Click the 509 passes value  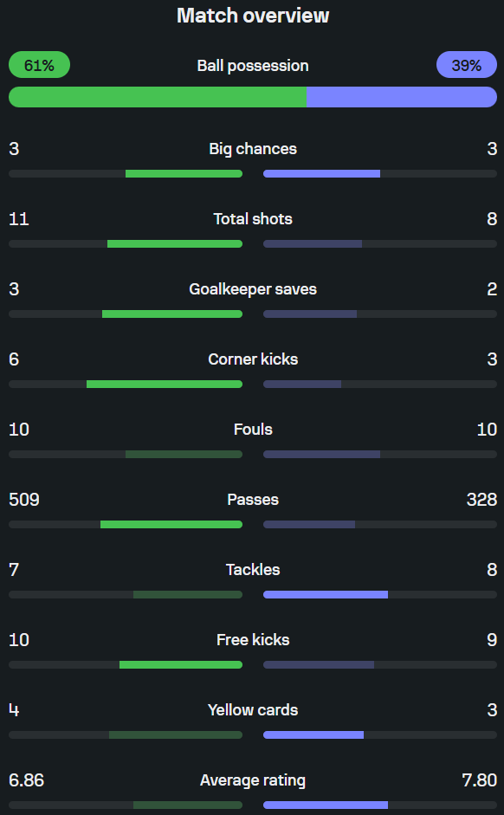[x=24, y=500]
